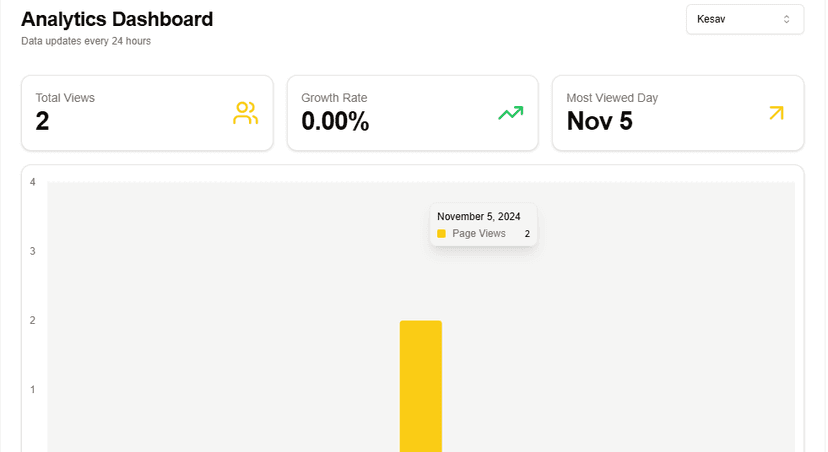The height and width of the screenshot is (452, 828).
Task: Click the 0.00% growth value
Action: pos(335,121)
